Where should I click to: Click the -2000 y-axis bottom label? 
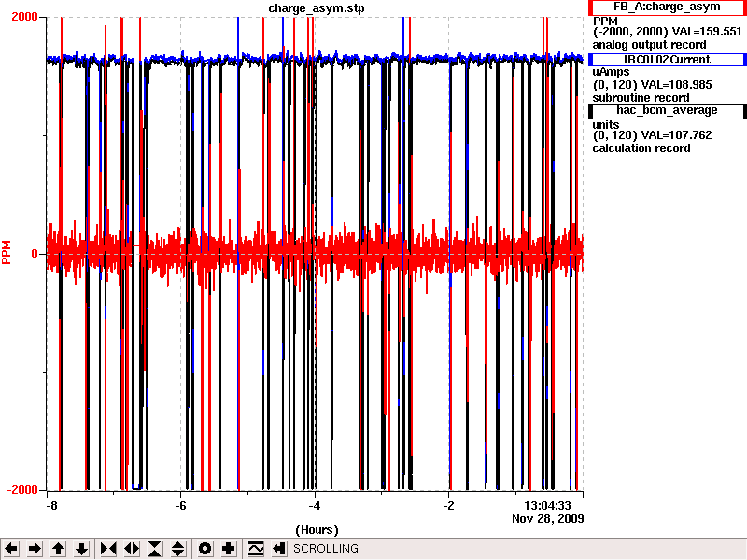point(22,490)
